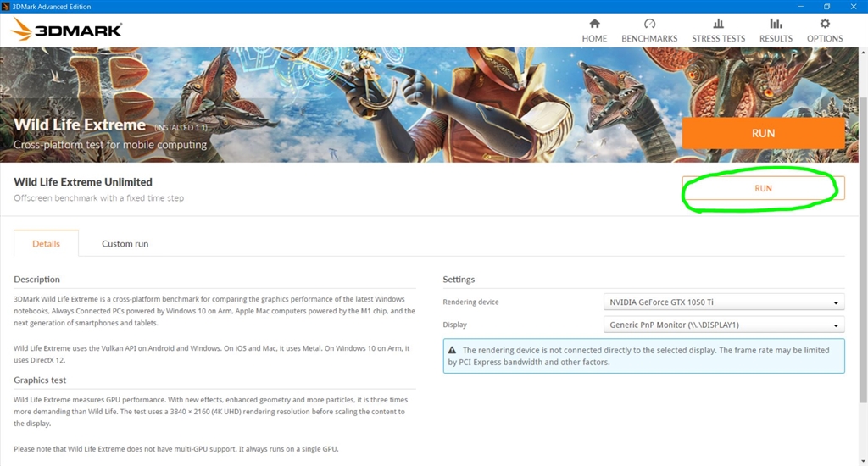The height and width of the screenshot is (466, 868).
Task: Click the 3DMark logo
Action: (x=66, y=29)
